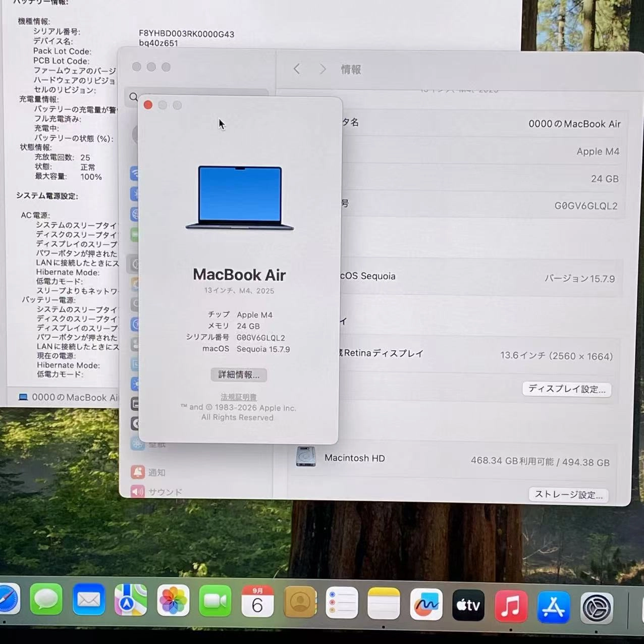Click the Macintosh HD label
Screen dimensions: 644x644
pos(355,458)
